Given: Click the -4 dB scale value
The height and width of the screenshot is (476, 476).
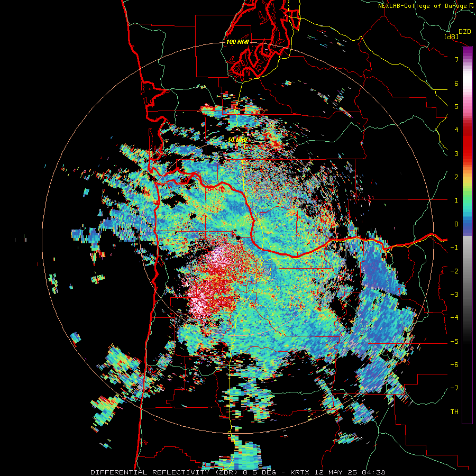Looking at the screenshot, I should 454,318.
